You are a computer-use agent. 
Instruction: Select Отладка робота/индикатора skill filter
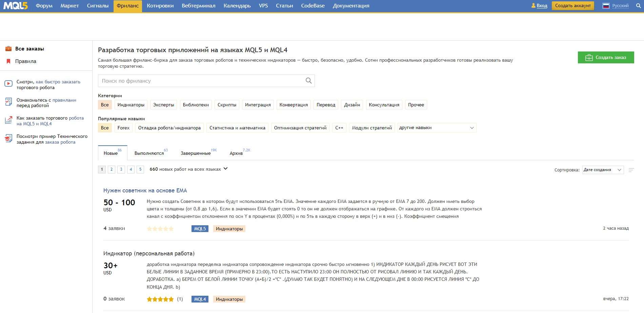tap(169, 128)
